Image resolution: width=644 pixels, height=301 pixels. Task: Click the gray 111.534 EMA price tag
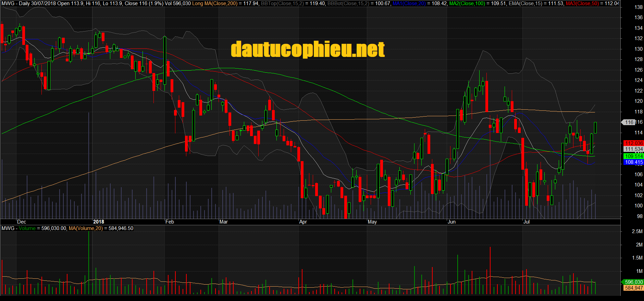(x=633, y=149)
